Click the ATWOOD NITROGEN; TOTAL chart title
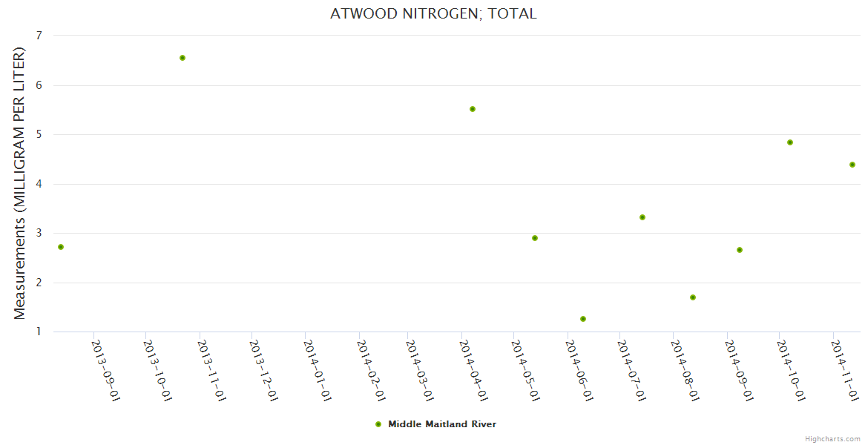The height and width of the screenshot is (445, 868). point(433,13)
